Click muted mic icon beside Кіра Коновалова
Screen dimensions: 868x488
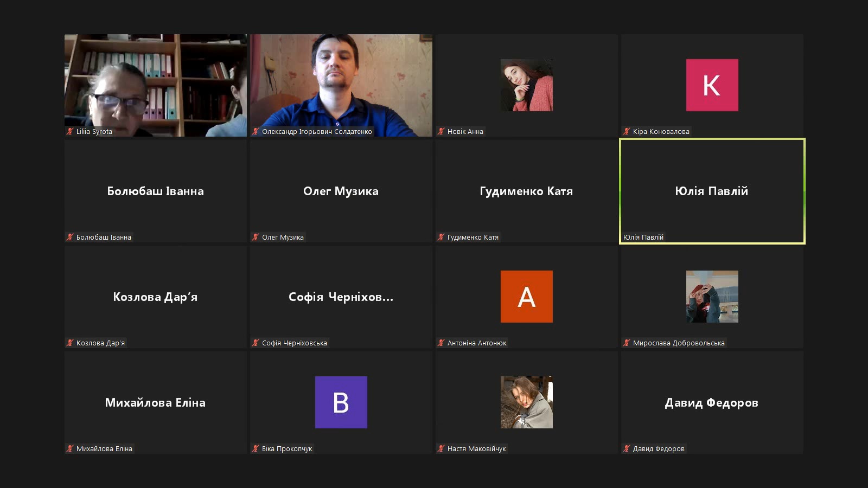(x=627, y=131)
